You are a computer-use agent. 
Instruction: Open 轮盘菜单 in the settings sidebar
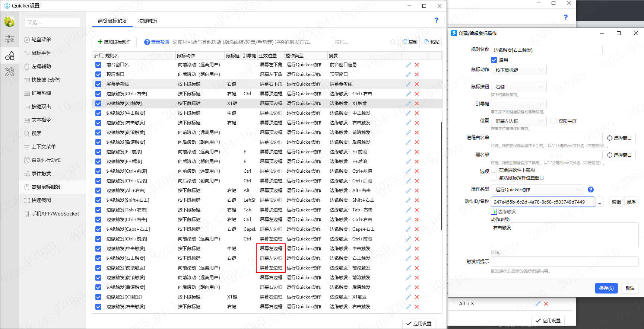coord(41,39)
